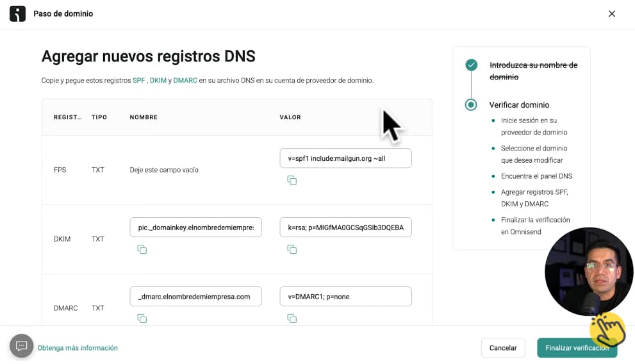Close the domain setup dialog
The image size is (635, 364).
coord(612,13)
